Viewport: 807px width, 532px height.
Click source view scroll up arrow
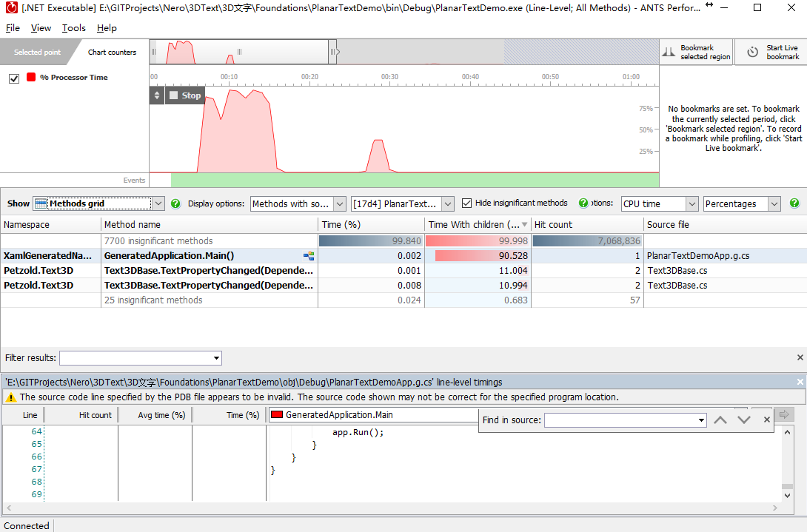(x=788, y=432)
